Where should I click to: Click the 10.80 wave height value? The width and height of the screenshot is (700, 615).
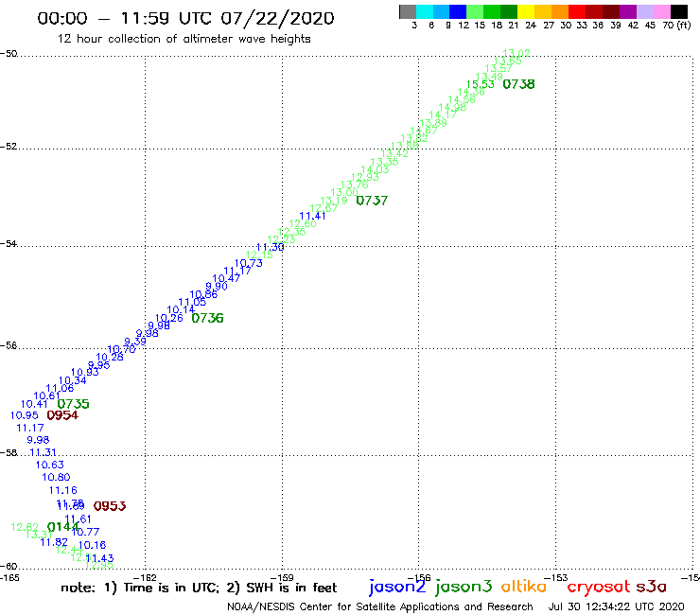pyautogui.click(x=56, y=478)
